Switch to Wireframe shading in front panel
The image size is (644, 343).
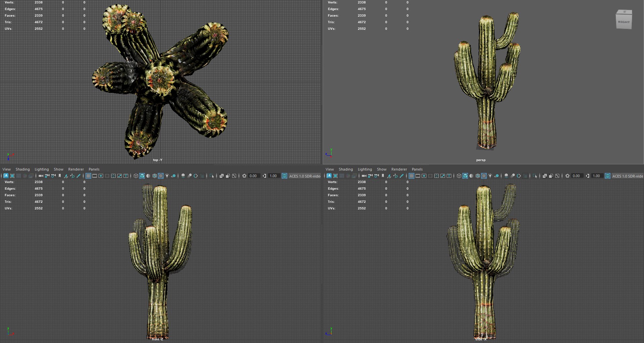pyautogui.click(x=136, y=176)
